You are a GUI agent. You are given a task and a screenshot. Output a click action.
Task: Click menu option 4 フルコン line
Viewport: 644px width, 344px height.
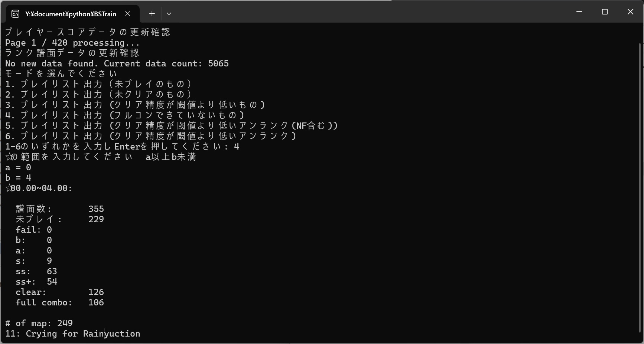(125, 115)
